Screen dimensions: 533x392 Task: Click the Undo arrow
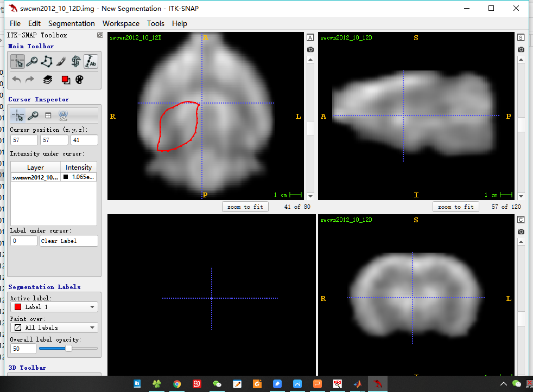point(16,80)
